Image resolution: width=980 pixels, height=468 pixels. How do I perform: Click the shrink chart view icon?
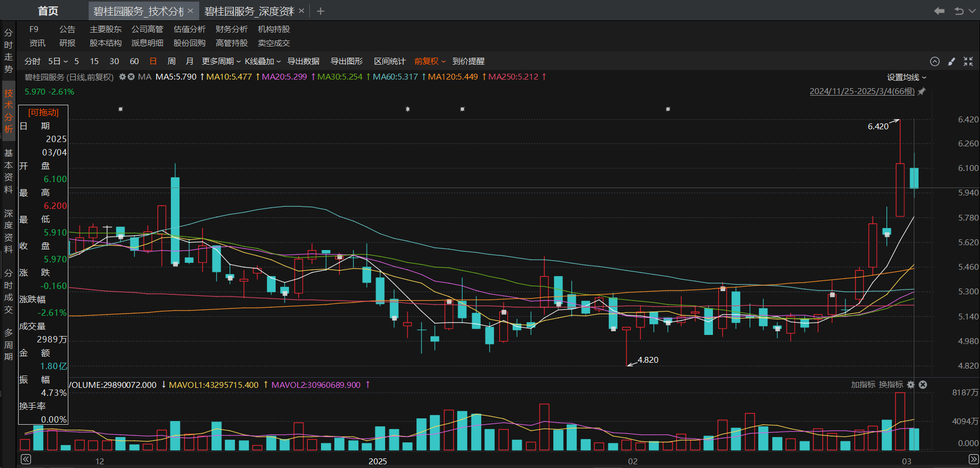click(x=968, y=61)
